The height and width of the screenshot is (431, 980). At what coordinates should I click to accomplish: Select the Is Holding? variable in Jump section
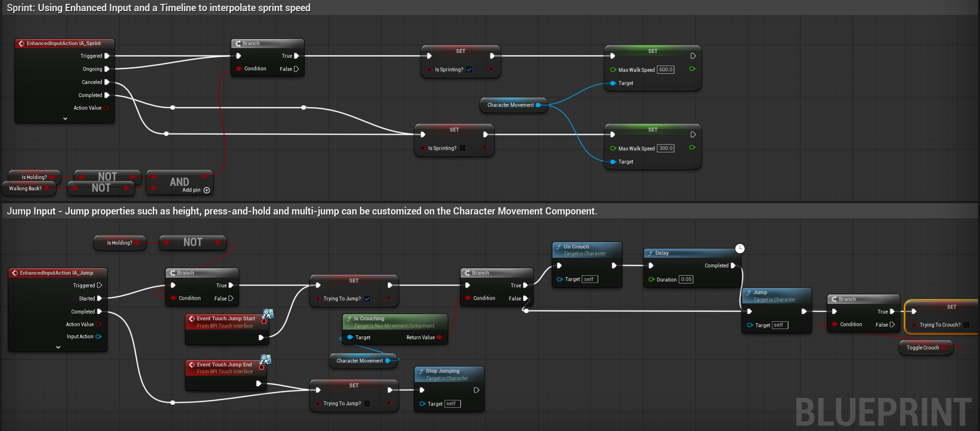coord(120,243)
